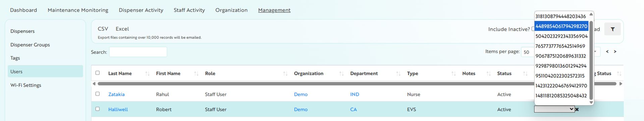Open Wi-Fi Settings in the sidebar
644x121 pixels.
(x=26, y=85)
